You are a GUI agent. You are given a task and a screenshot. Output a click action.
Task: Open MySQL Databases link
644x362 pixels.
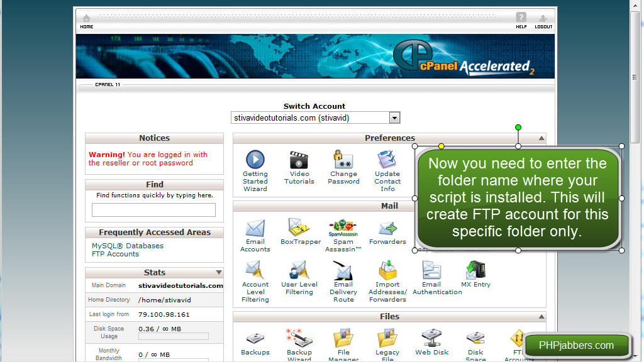[127, 246]
